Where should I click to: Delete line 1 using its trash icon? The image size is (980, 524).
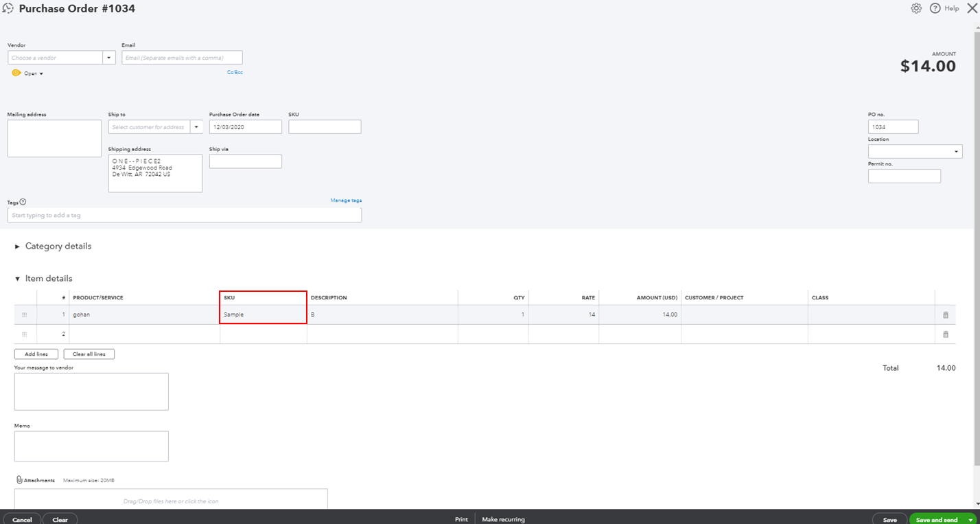[x=945, y=315]
